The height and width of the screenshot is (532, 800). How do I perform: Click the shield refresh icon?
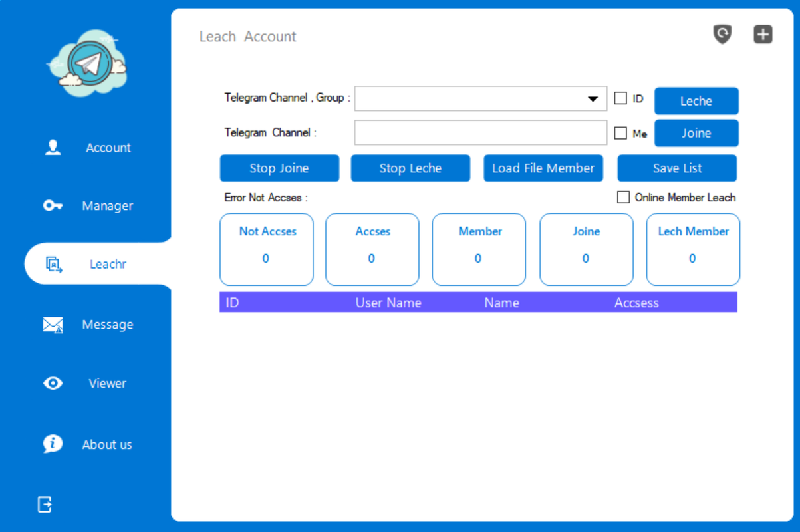pos(722,34)
